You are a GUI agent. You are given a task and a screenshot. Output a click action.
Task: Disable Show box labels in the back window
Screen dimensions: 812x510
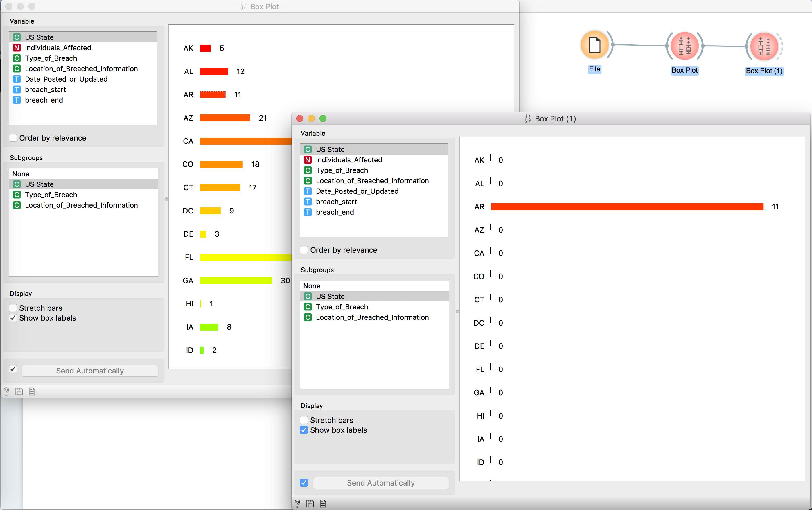pos(13,317)
